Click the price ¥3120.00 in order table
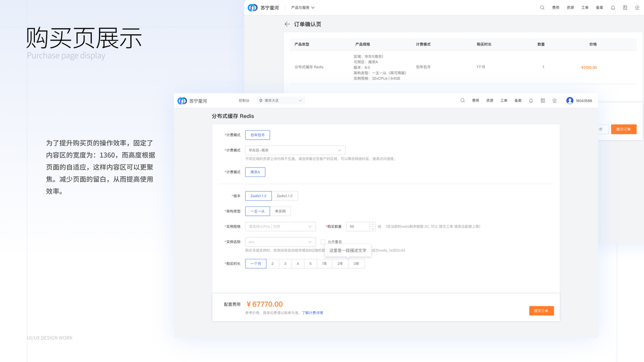The image size is (644, 362). [x=589, y=67]
